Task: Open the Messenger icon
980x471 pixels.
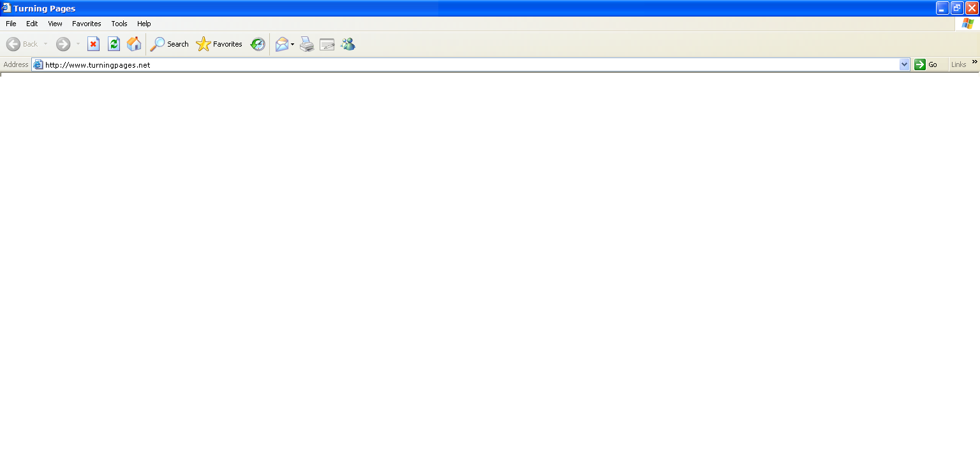Action: (x=348, y=44)
